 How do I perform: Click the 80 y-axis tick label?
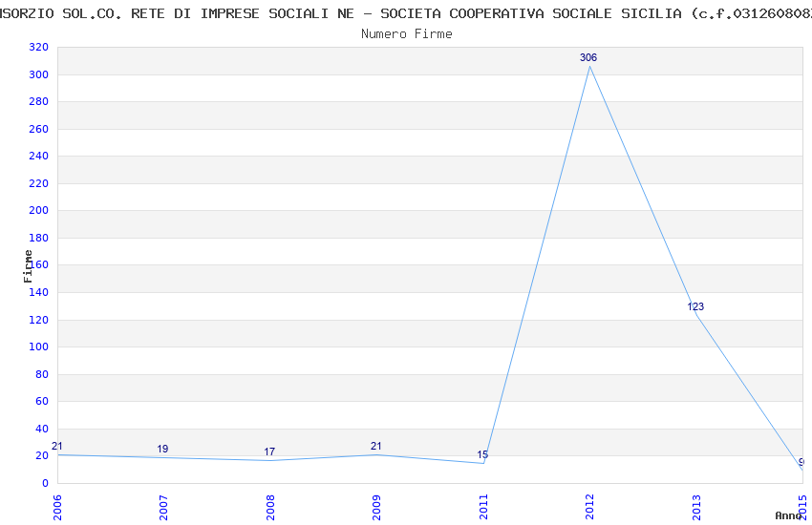(x=41, y=374)
